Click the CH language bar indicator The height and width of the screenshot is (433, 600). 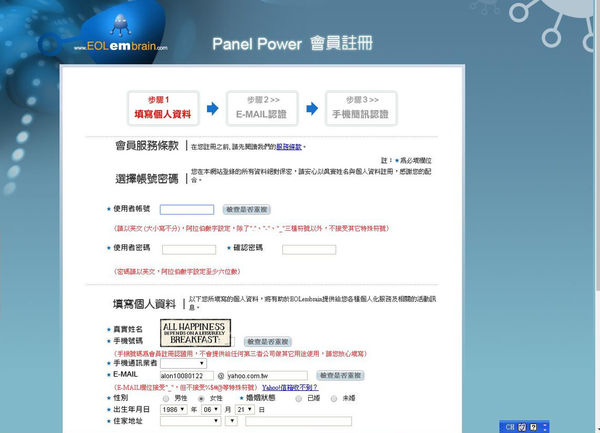click(x=509, y=427)
